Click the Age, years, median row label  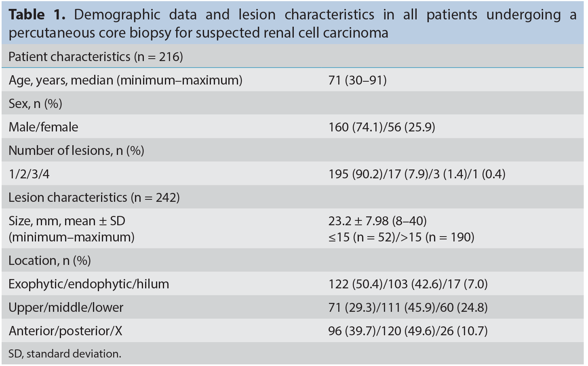[125, 80]
